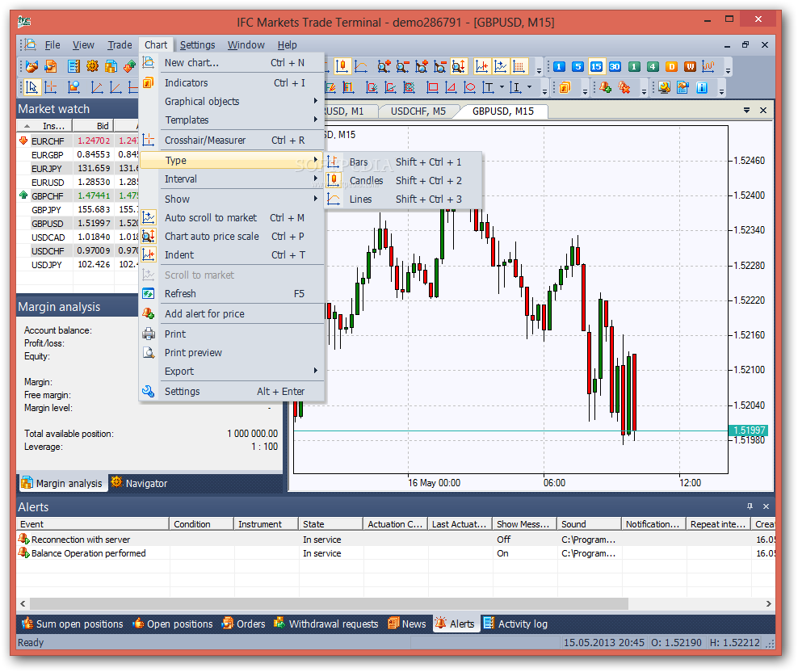Click the blue info icon in toolbar
Screen dimensions: 798x672
pyautogui.click(x=702, y=87)
